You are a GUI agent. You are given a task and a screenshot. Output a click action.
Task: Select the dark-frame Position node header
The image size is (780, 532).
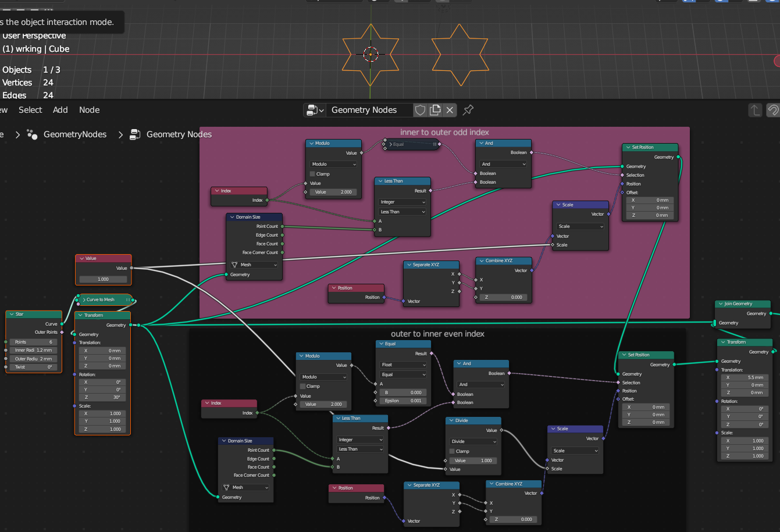[x=357, y=488]
